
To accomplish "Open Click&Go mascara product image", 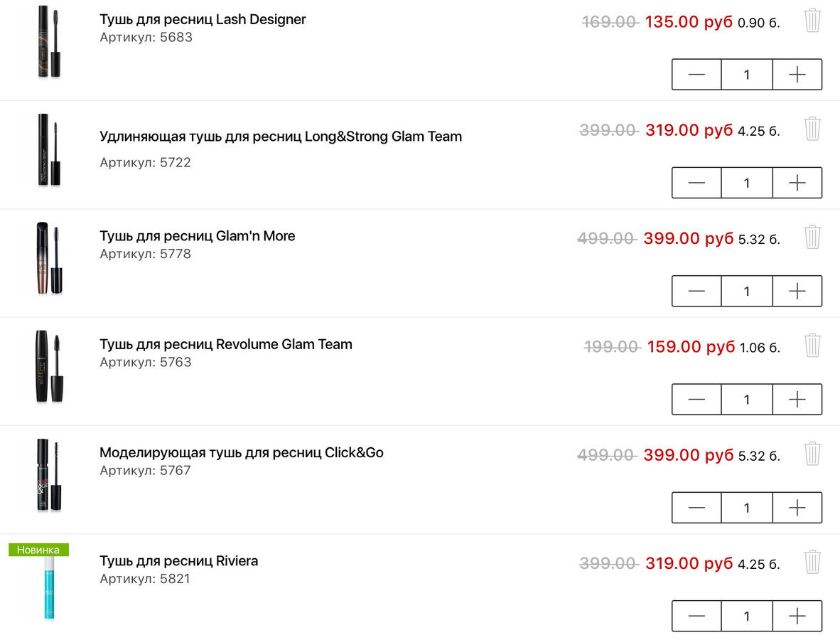I will pos(49,475).
